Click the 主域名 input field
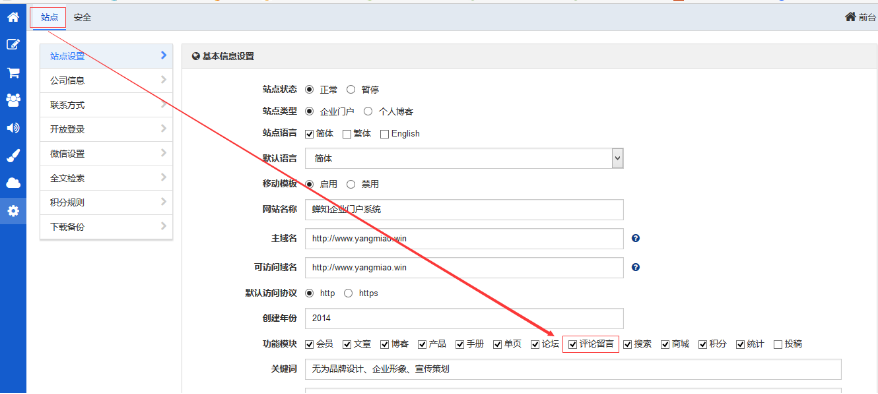This screenshot has height=394, width=878. coord(464,238)
